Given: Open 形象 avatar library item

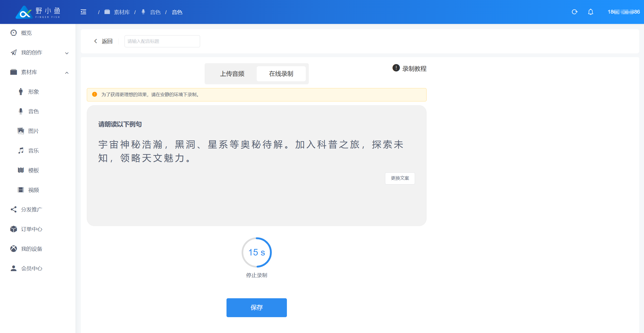Looking at the screenshot, I should (33, 92).
